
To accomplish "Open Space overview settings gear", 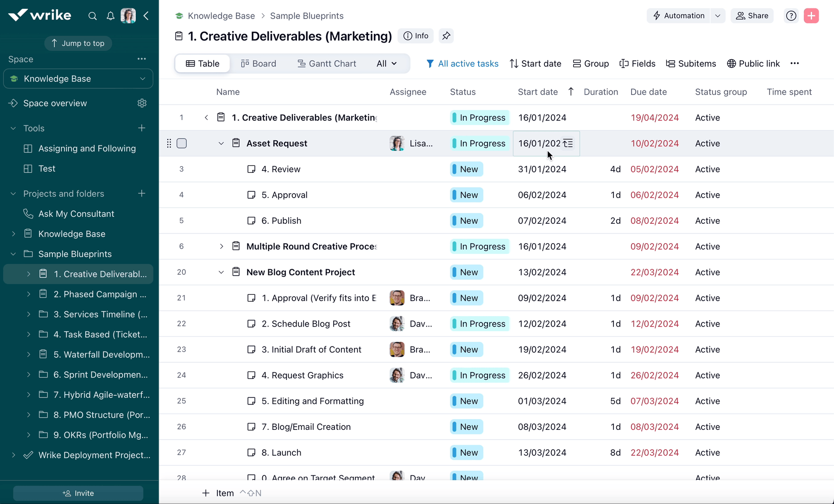I will click(x=142, y=103).
